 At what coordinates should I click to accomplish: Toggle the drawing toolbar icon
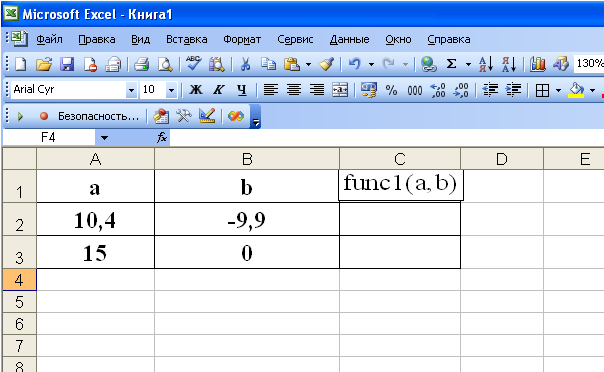coord(561,64)
